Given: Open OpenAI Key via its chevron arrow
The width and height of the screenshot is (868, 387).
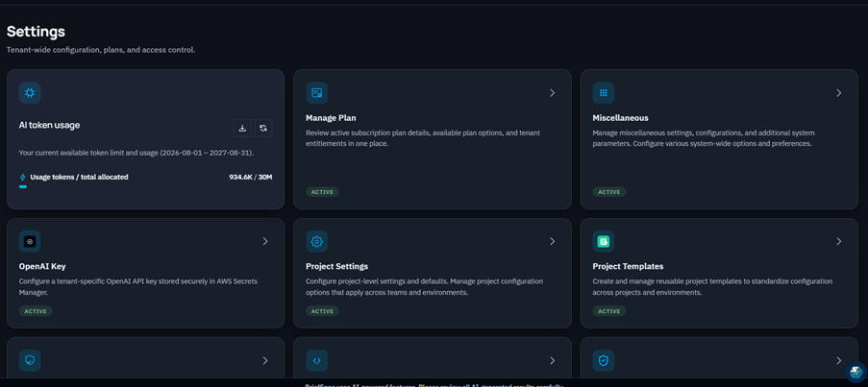Looking at the screenshot, I should point(265,242).
